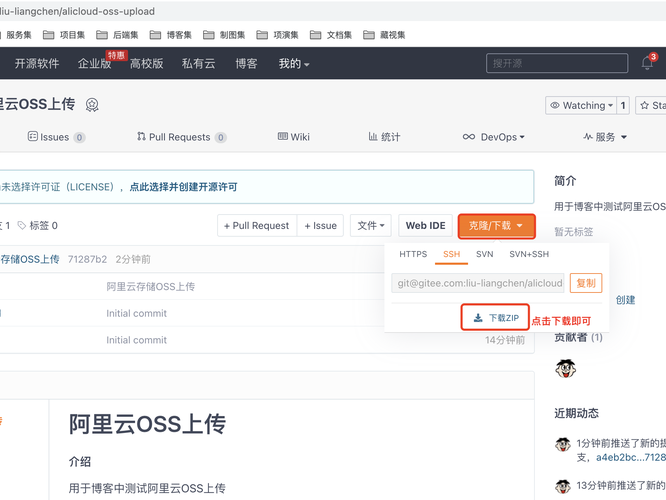
Task: Click the browser address bar URL
Action: 77,11
